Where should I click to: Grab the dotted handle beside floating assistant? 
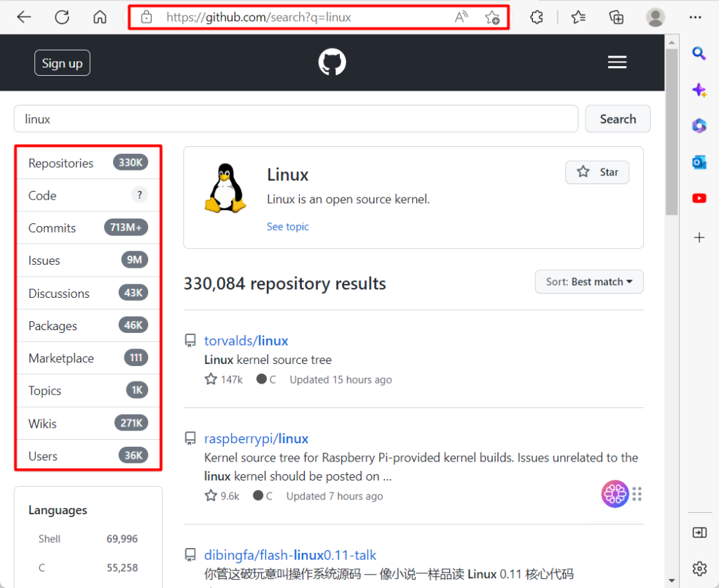pyautogui.click(x=637, y=494)
